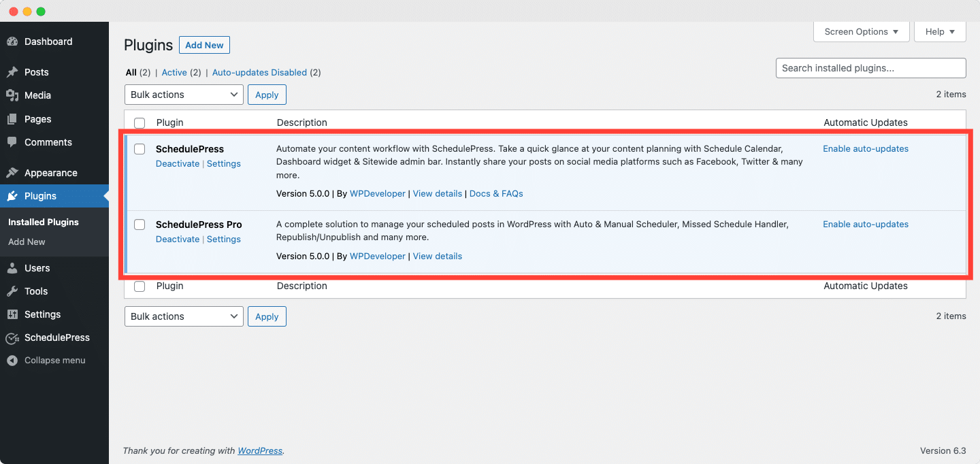The width and height of the screenshot is (980, 464).
Task: Click the macOS green fullscreen button
Action: click(41, 12)
